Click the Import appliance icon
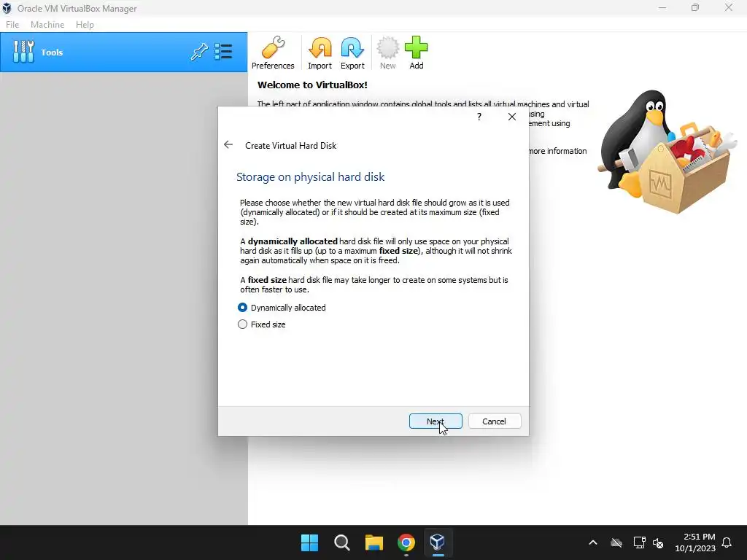Image resolution: width=747 pixels, height=560 pixels. coord(320,52)
